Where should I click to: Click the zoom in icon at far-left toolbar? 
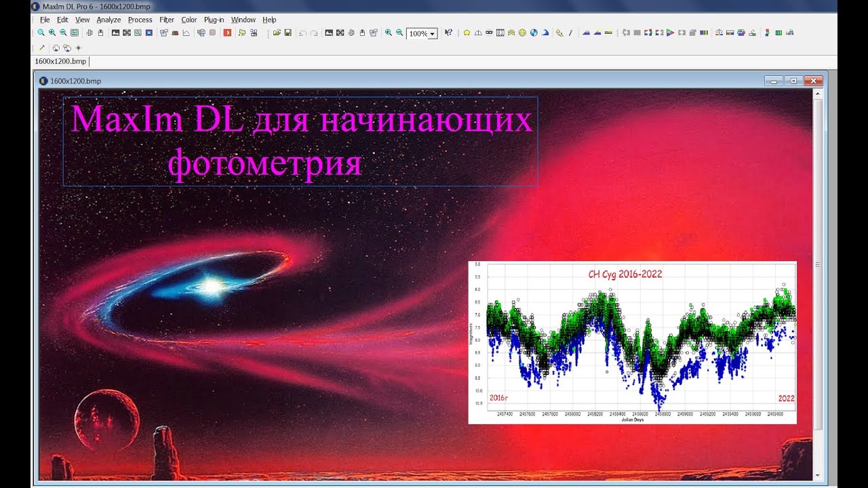[x=52, y=33]
